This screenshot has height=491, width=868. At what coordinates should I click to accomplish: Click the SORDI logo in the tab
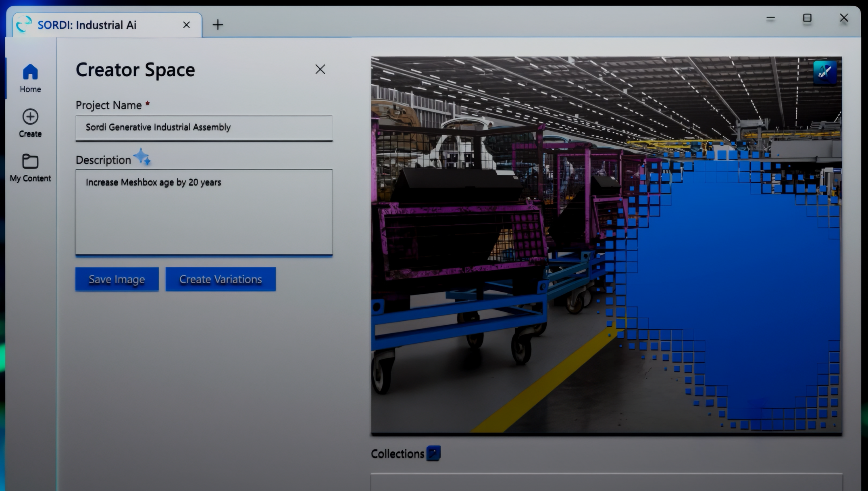pyautogui.click(x=24, y=25)
